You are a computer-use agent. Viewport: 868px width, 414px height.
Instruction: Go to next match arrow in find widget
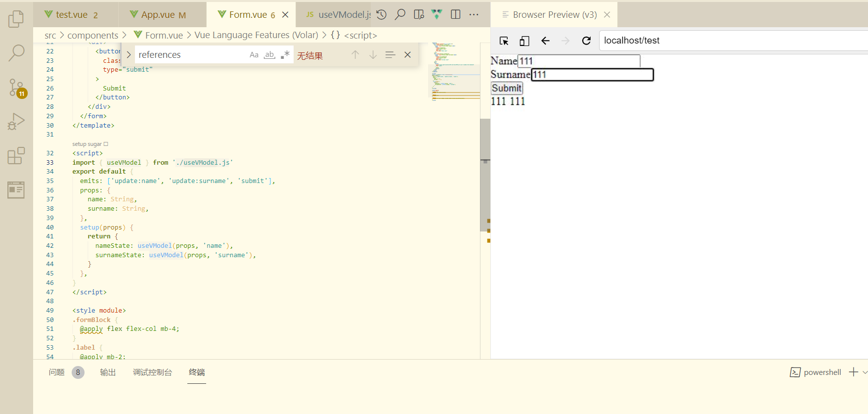(373, 55)
